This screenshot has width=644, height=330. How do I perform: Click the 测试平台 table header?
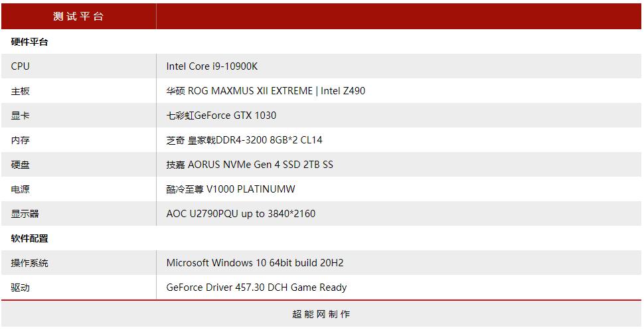tap(78, 17)
